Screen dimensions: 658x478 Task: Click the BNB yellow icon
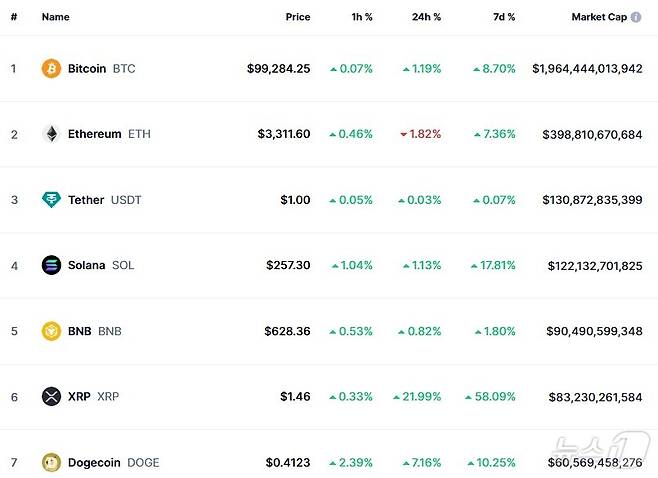click(x=51, y=331)
